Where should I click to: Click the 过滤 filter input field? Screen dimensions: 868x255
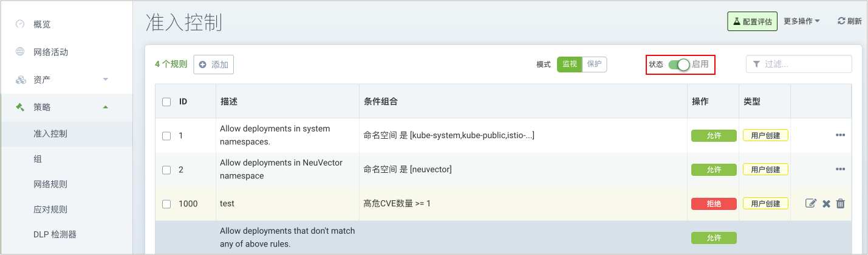805,64
